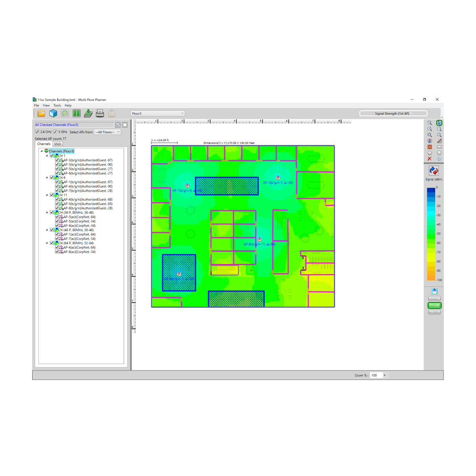Select the signal calibration ruler tool
This screenshot has height=476, width=476.
pyautogui.click(x=439, y=140)
